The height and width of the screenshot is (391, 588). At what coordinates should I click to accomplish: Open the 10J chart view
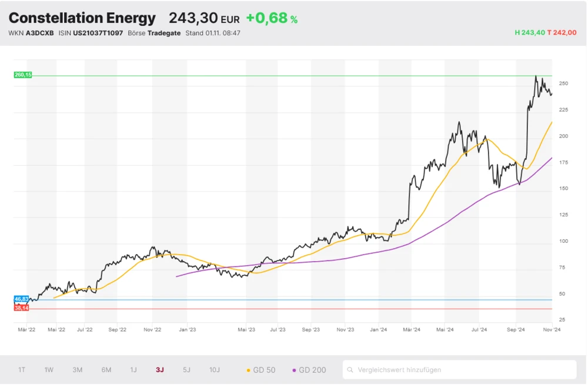point(214,370)
